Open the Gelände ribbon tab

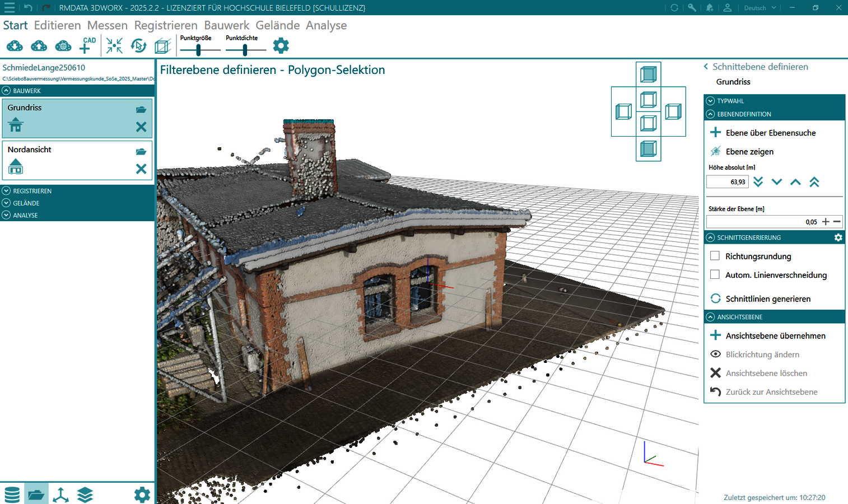click(277, 25)
